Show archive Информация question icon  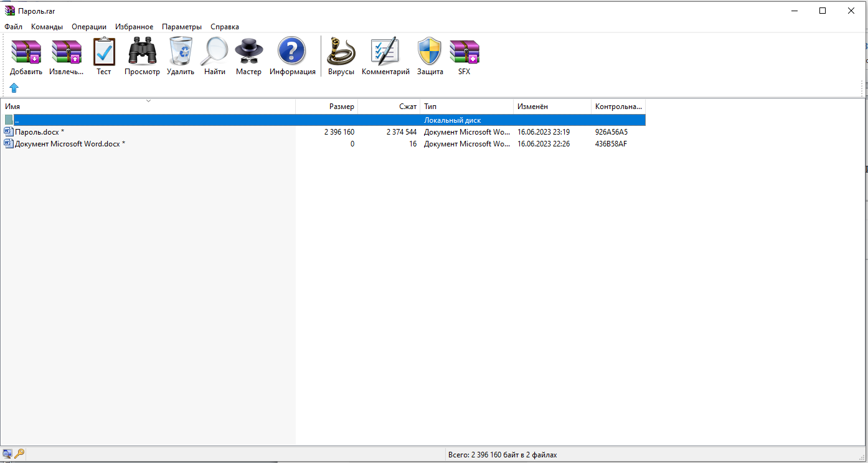click(x=292, y=51)
